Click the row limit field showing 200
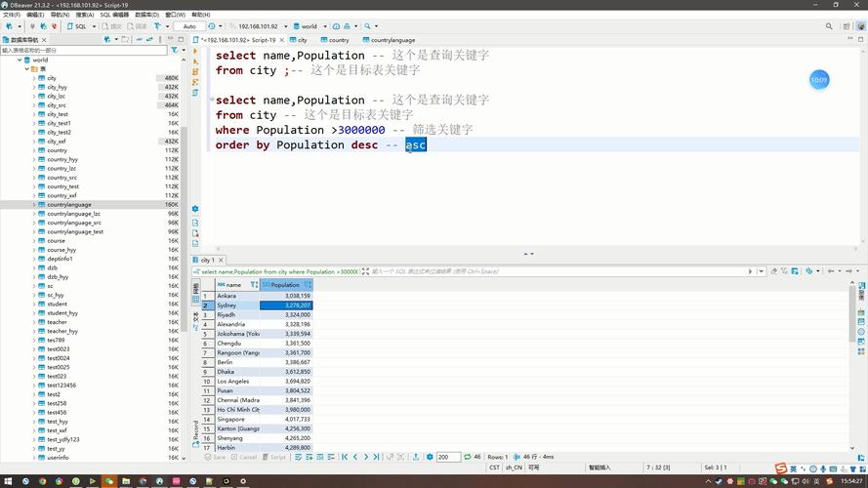Screen dimensions: 868x488 pos(448,457)
